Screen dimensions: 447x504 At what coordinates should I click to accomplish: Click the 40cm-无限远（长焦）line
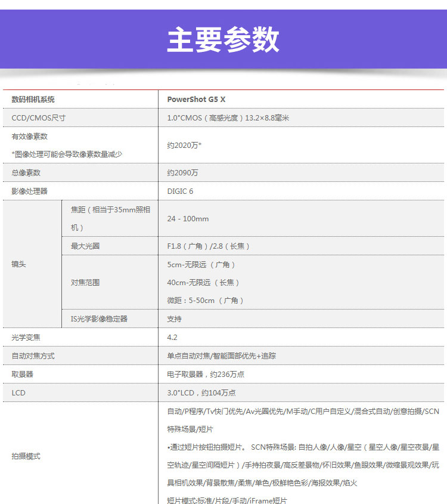203,283
